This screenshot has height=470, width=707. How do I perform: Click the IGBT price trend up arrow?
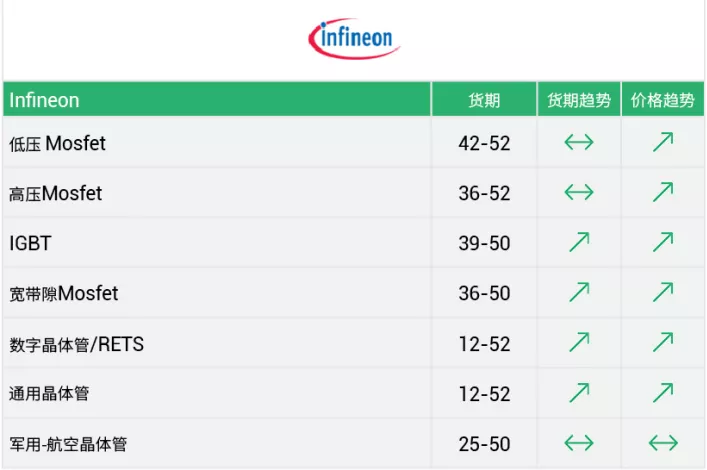point(663,242)
